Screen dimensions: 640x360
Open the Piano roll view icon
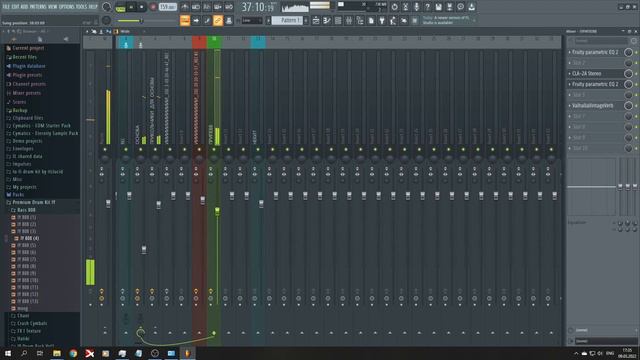click(x=327, y=20)
